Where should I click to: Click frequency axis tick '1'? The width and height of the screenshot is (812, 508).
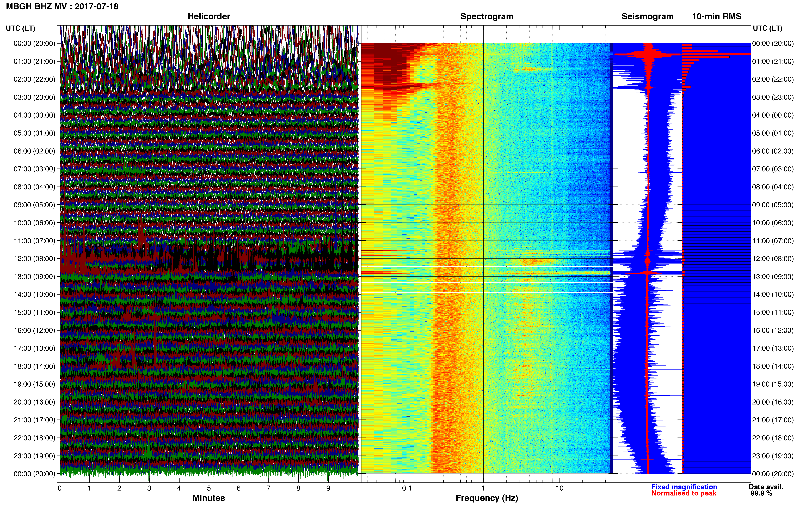[x=483, y=488]
